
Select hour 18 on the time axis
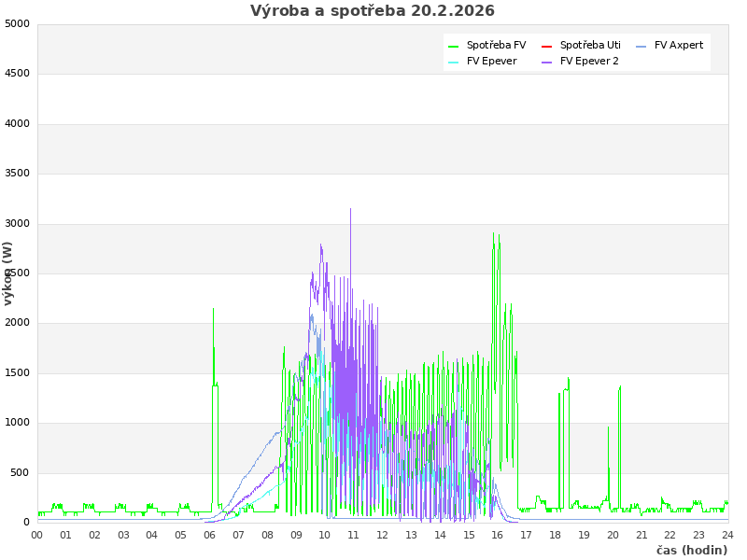pyautogui.click(x=556, y=535)
